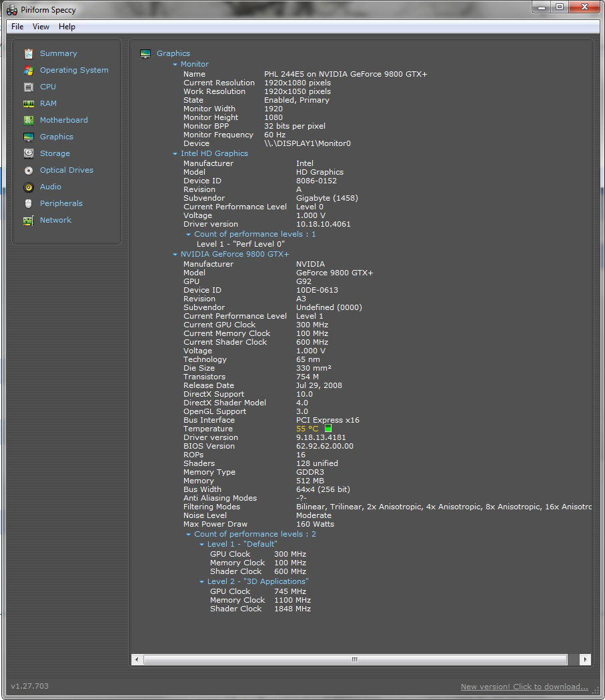Click the CPU chip icon
Image resolution: width=605 pixels, height=700 pixels.
(28, 87)
